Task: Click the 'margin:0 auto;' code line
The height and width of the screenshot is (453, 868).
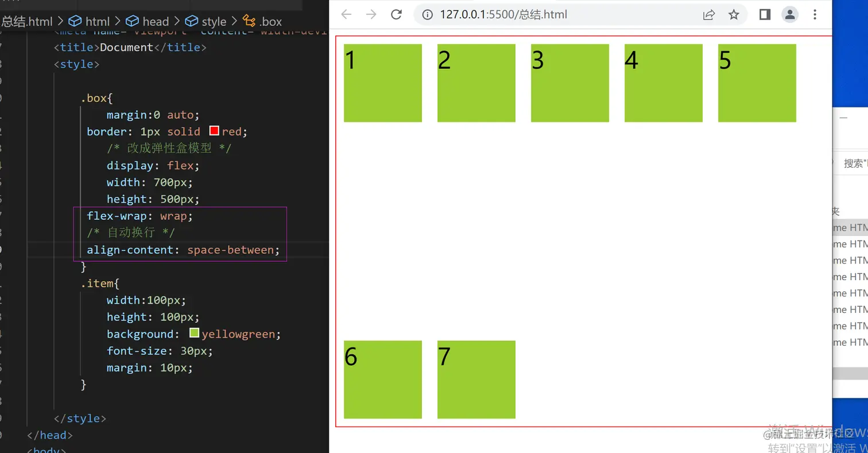Action: pos(153,115)
